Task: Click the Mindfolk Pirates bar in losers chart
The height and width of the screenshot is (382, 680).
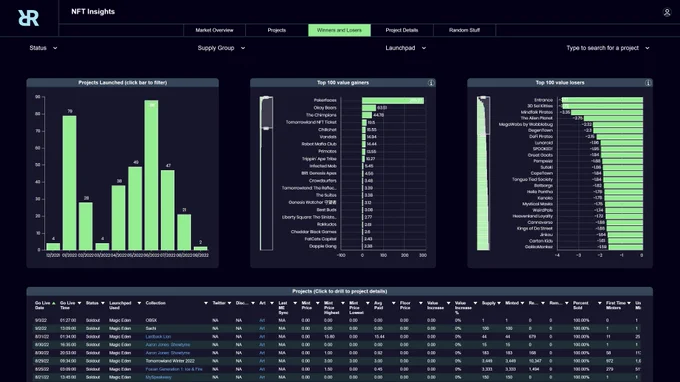Action: pos(607,112)
